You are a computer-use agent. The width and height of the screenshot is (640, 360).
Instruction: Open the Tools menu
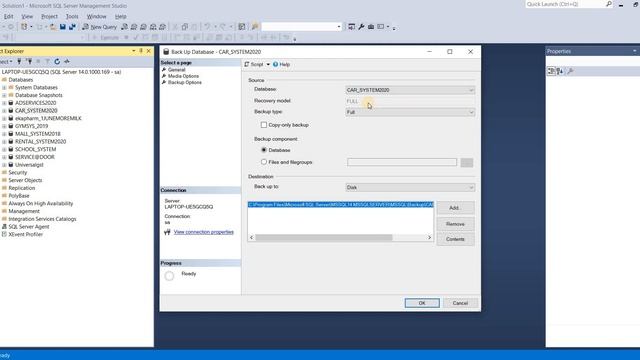[72, 16]
